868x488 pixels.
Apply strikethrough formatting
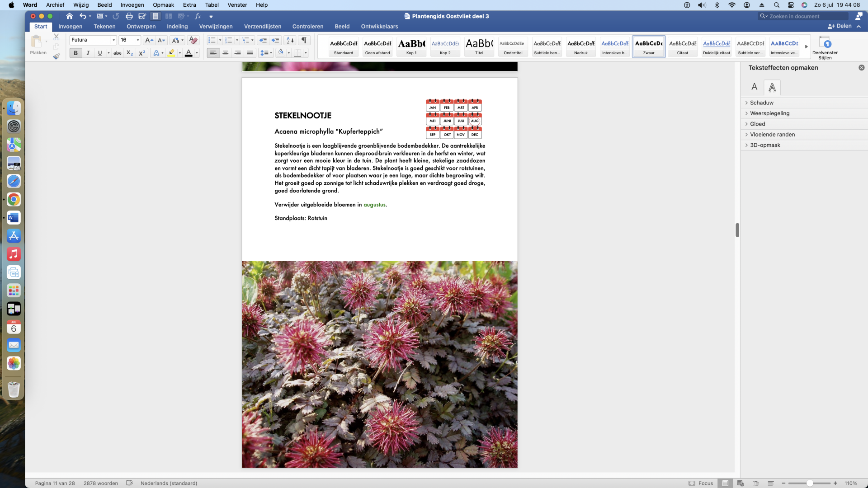tap(117, 53)
